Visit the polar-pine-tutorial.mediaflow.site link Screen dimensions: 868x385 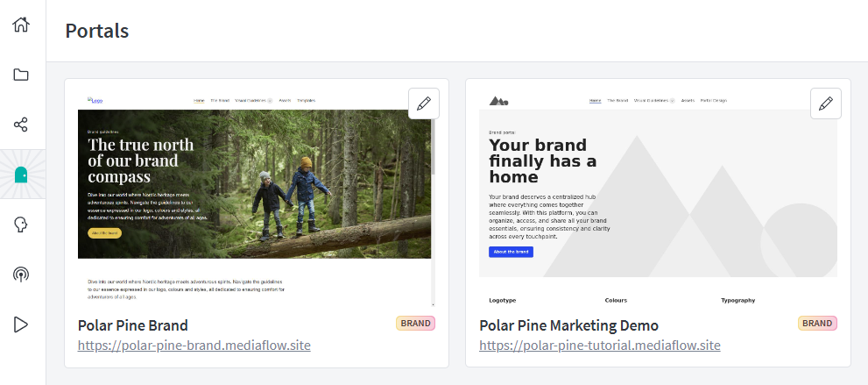(x=599, y=346)
